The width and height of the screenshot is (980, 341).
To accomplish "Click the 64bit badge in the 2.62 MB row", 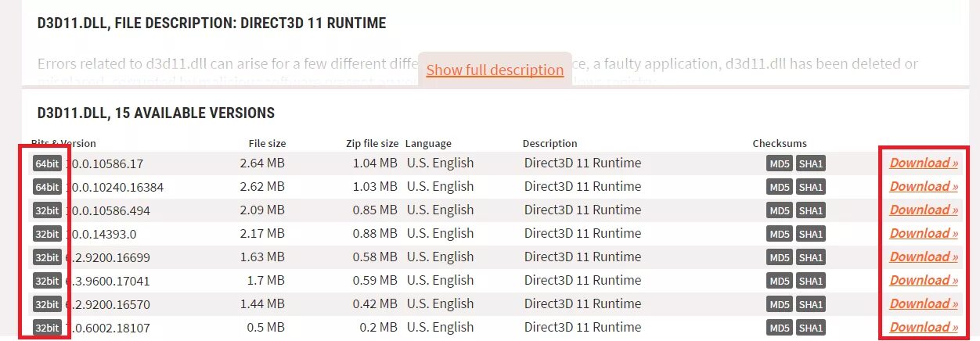I will coord(47,187).
